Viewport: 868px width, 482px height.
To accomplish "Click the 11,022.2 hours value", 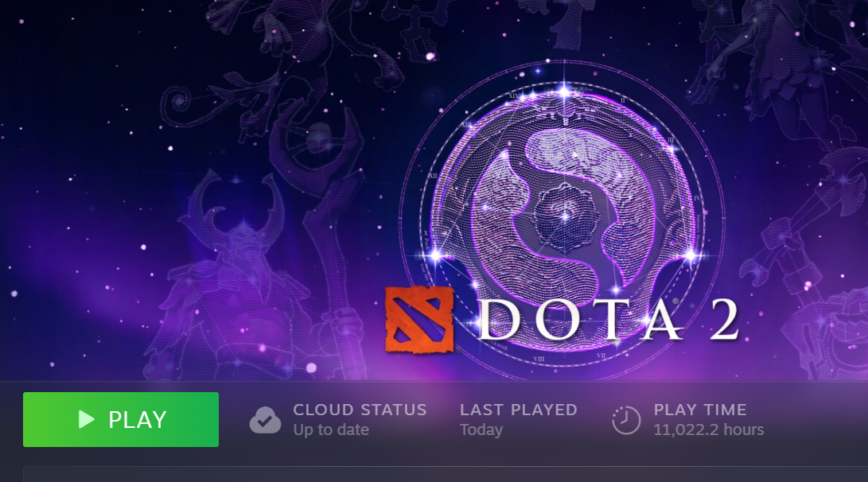I will [709, 430].
